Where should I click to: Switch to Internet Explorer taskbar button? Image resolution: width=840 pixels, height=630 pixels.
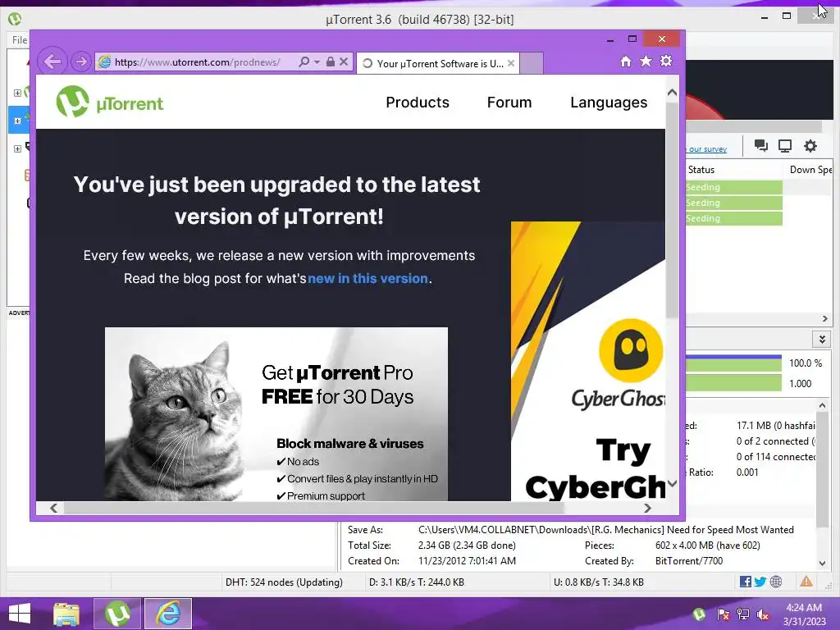coord(167,614)
